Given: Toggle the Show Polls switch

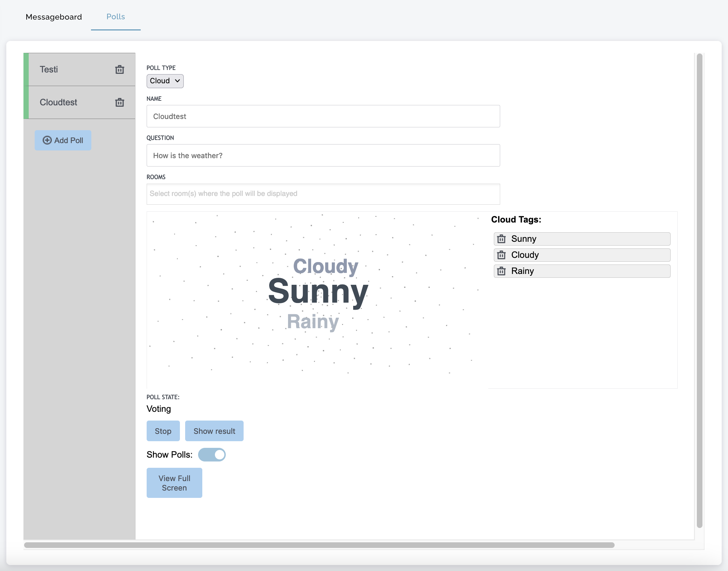Looking at the screenshot, I should pyautogui.click(x=212, y=455).
